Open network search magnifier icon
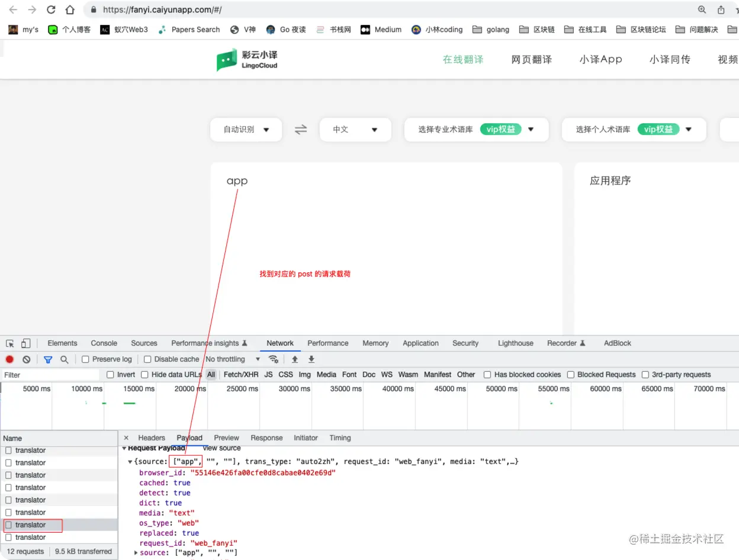Screen dimensions: 739x560 pos(65,359)
